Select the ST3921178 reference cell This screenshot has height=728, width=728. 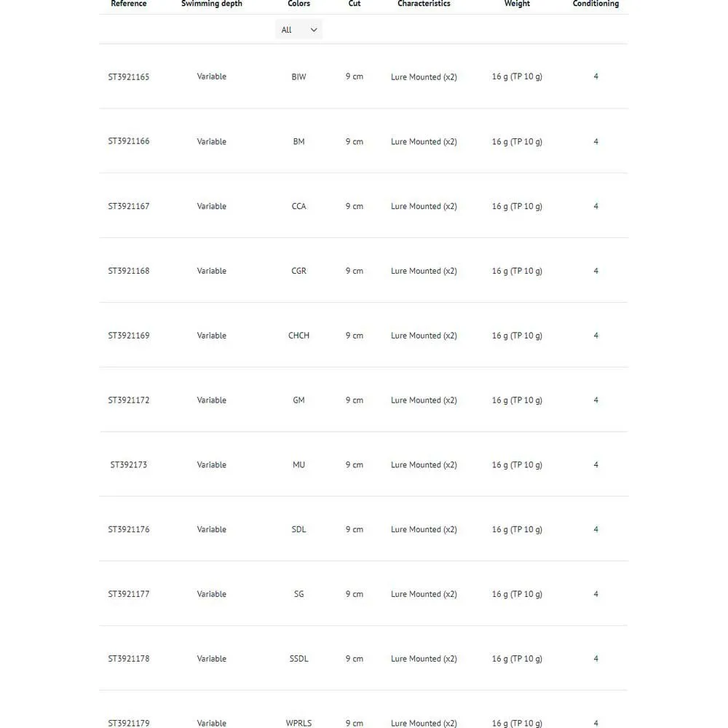click(129, 659)
